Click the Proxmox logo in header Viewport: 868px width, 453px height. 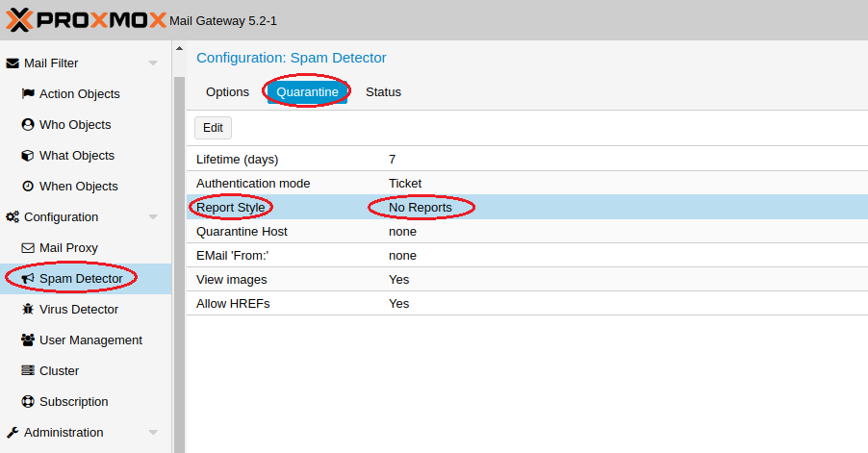tap(86, 20)
